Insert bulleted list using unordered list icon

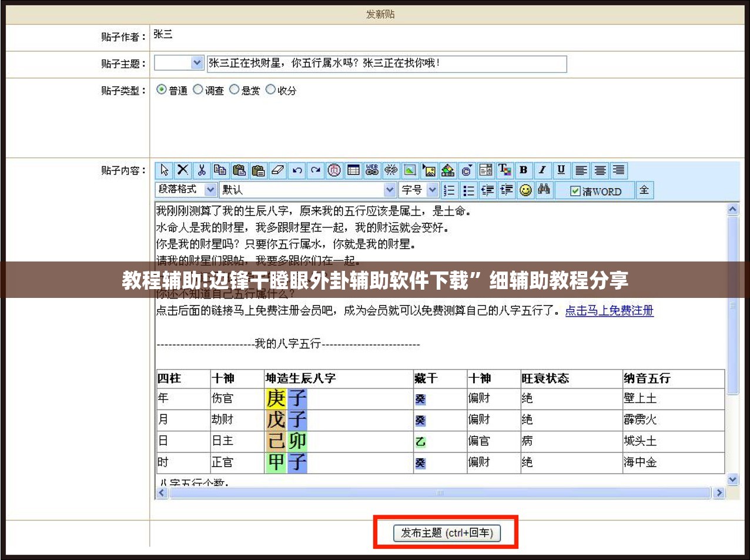[x=468, y=190]
